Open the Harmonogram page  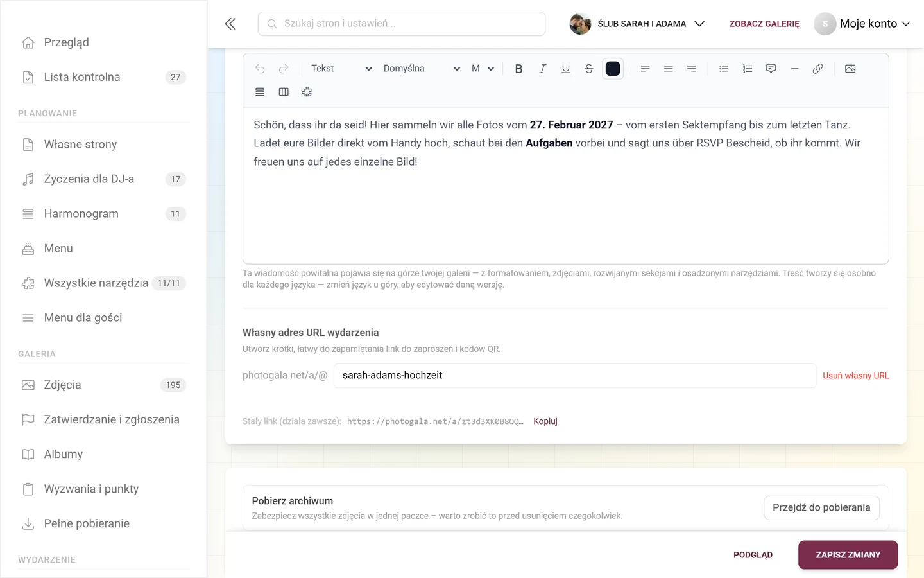click(x=103, y=214)
